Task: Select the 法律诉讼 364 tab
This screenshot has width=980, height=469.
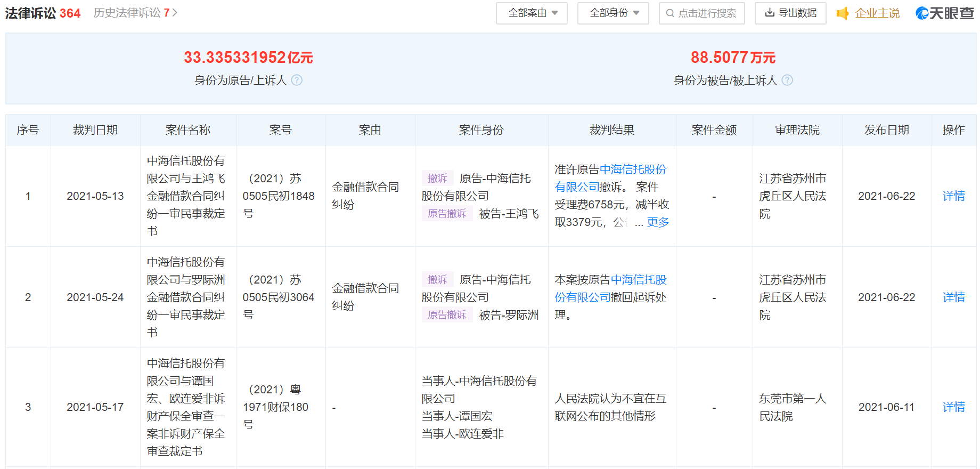Action: [43, 13]
